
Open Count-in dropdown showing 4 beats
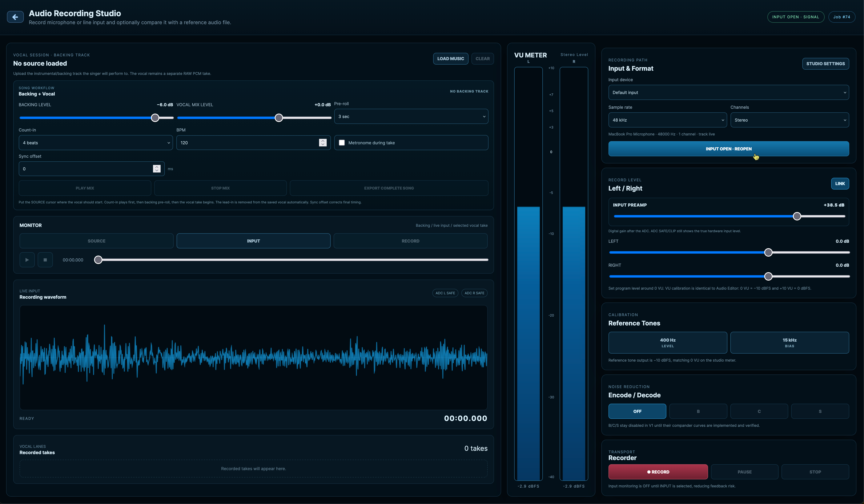click(x=96, y=143)
